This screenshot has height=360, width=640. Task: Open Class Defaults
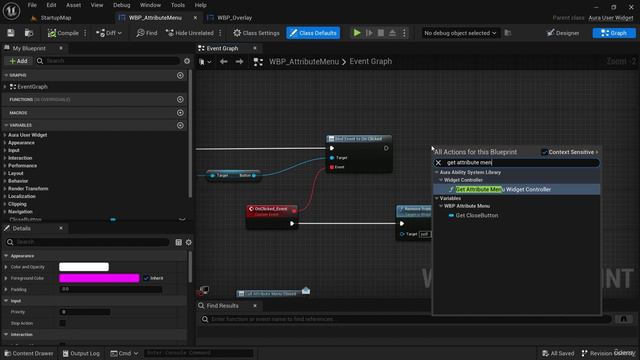click(x=313, y=33)
